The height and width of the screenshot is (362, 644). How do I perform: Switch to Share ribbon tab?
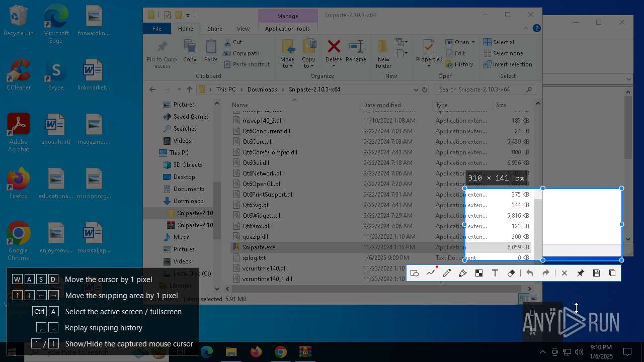point(215,29)
